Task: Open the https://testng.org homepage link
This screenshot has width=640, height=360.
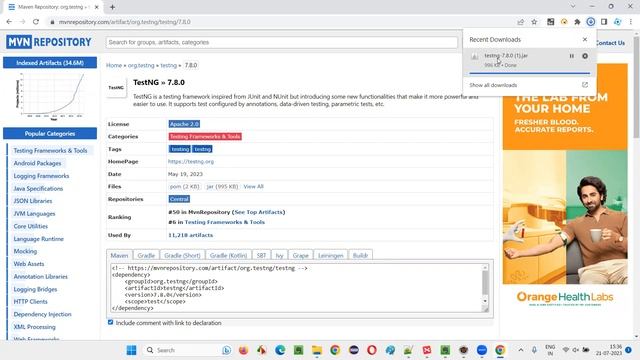Action: (191, 162)
